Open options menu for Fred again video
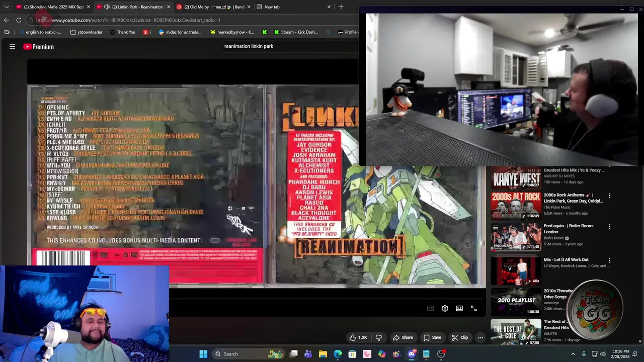 609,226
